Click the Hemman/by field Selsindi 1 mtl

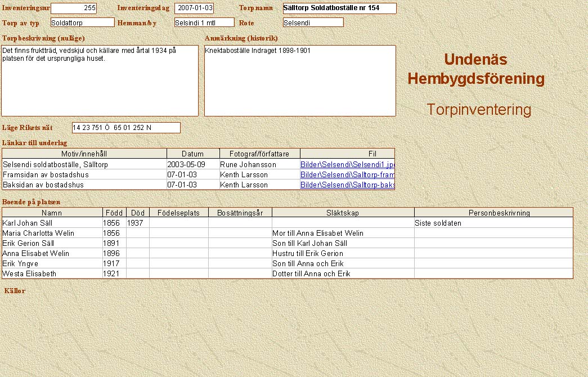(x=204, y=23)
